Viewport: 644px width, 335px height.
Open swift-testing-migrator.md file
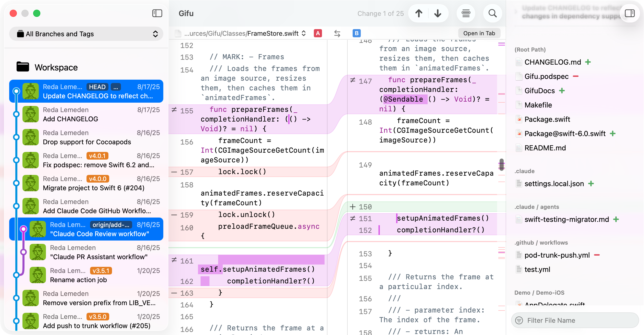pos(567,219)
